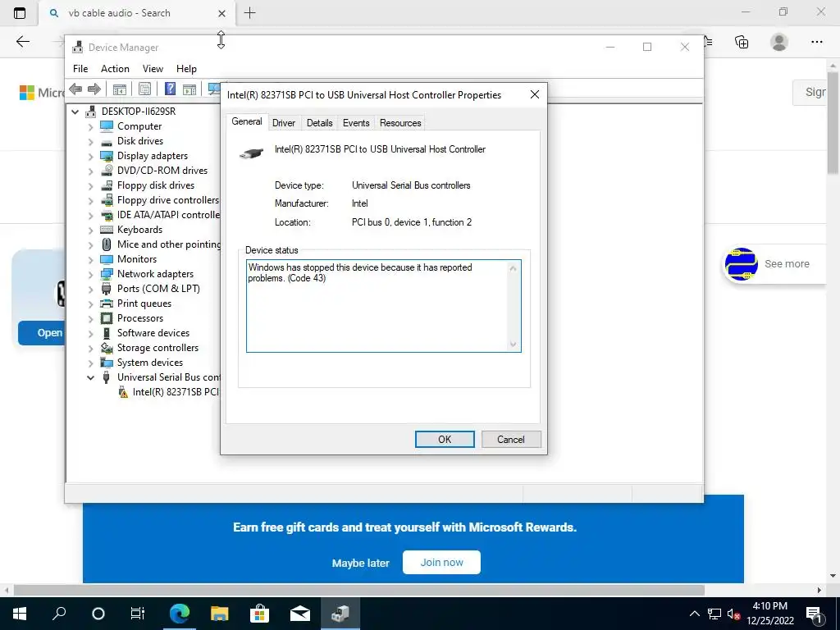
Task: Click the Forward arrow in Device Manager toolbar
Action: (94, 89)
